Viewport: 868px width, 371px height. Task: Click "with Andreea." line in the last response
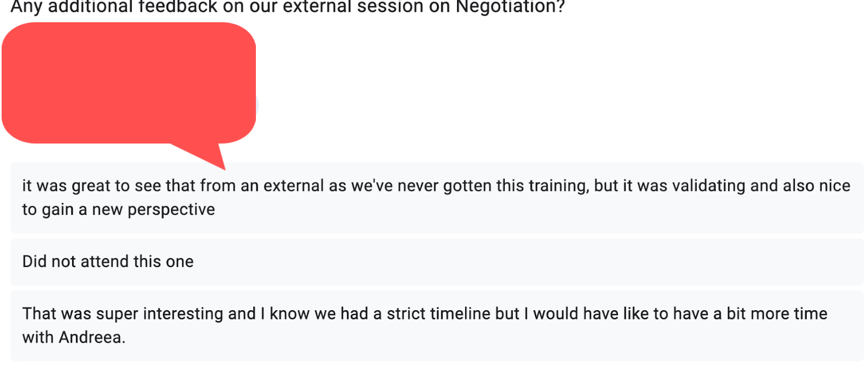[74, 337]
